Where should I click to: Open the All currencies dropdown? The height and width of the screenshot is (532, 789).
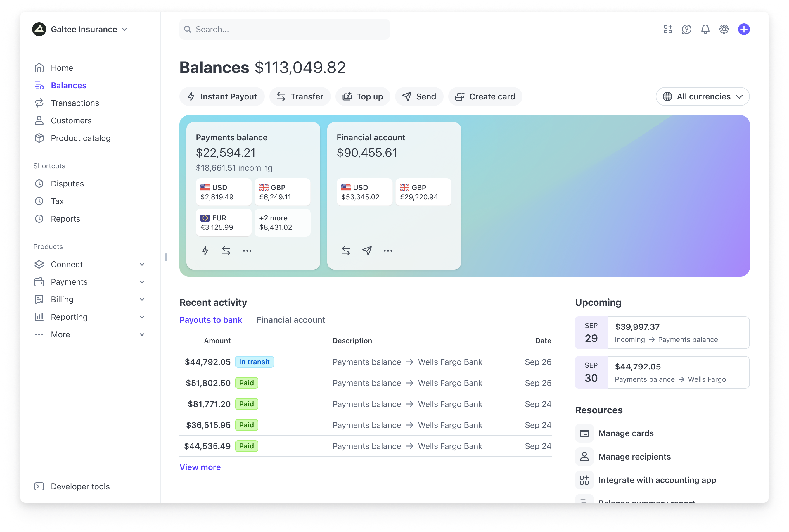702,96
